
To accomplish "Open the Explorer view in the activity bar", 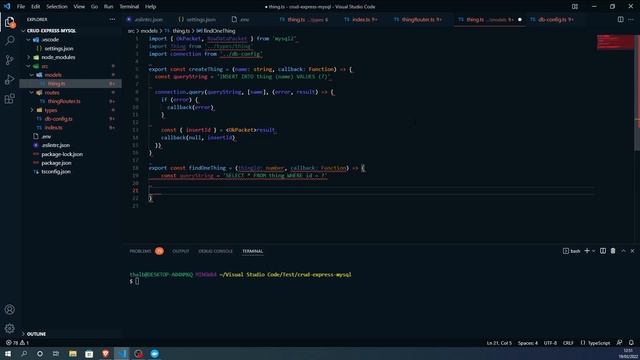I will pyautogui.click(x=10, y=22).
